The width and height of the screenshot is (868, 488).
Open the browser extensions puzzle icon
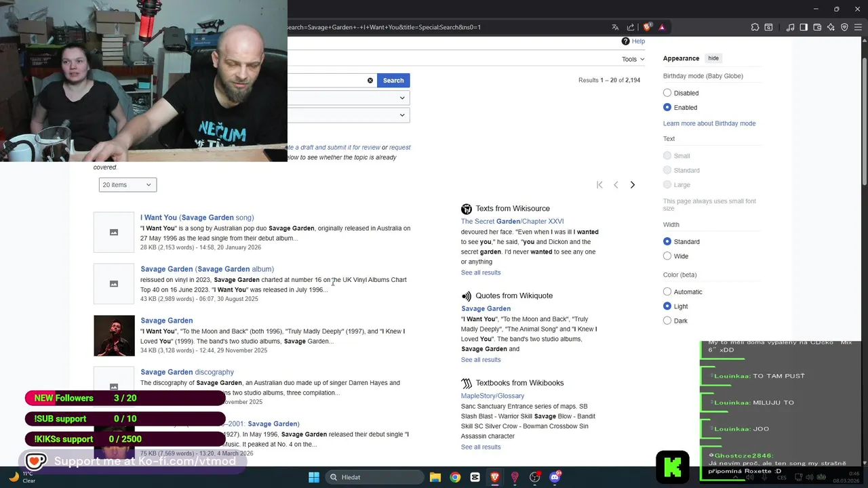(x=755, y=27)
